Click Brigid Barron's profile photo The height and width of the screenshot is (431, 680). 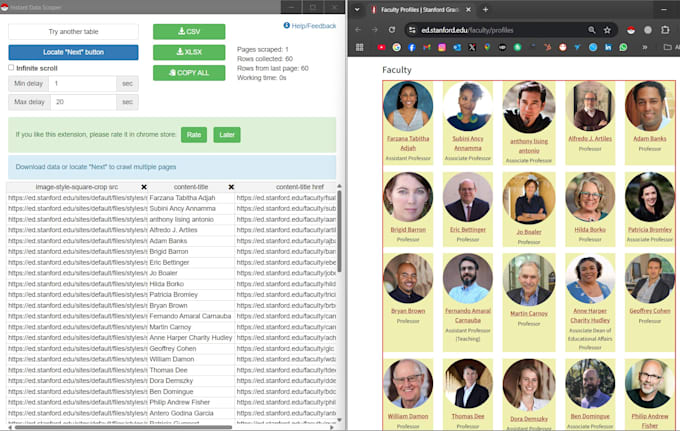[408, 197]
